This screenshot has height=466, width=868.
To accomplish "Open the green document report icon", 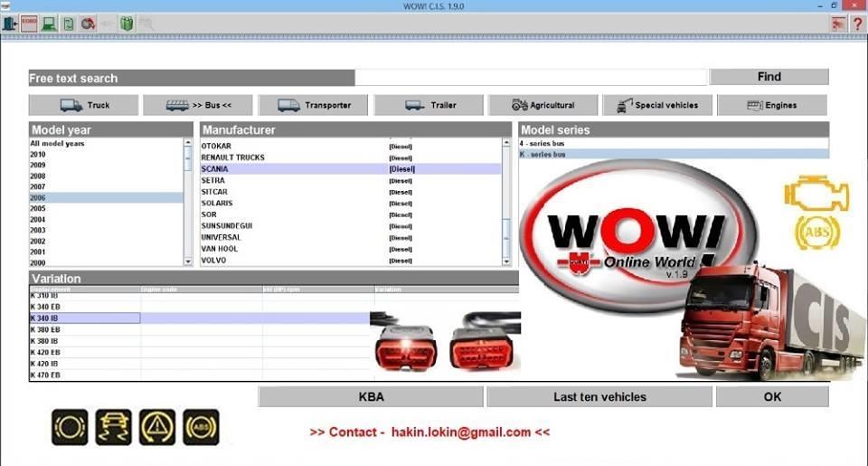I will (x=69, y=24).
